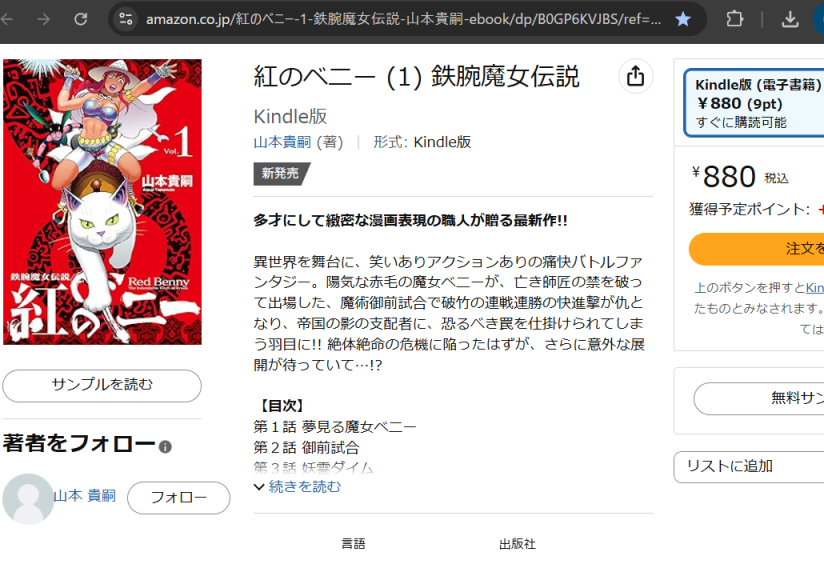The width and height of the screenshot is (824, 562).
Task: Click the browser forward arrow
Action: click(44, 19)
